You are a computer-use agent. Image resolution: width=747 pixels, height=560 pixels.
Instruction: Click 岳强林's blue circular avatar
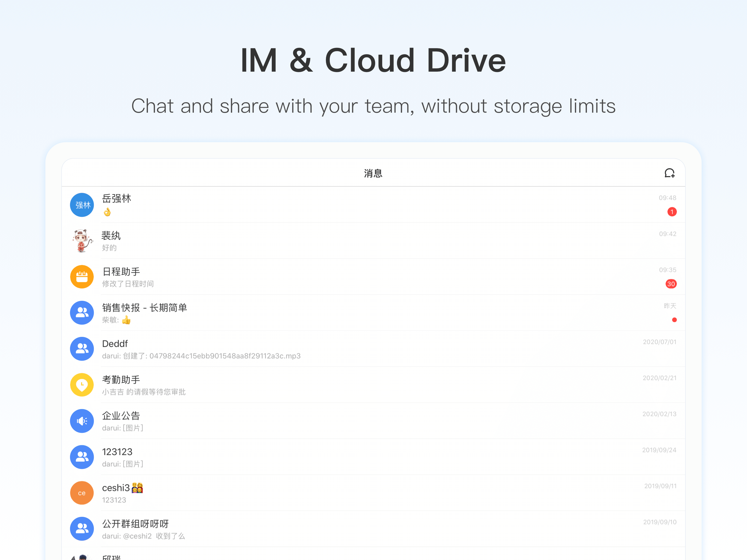(81, 205)
